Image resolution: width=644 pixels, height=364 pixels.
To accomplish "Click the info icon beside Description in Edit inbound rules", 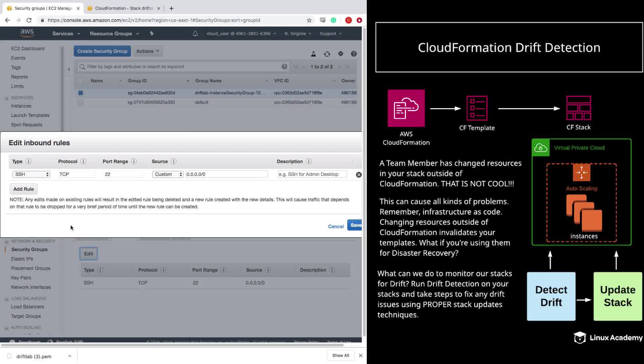I will 309,161.
